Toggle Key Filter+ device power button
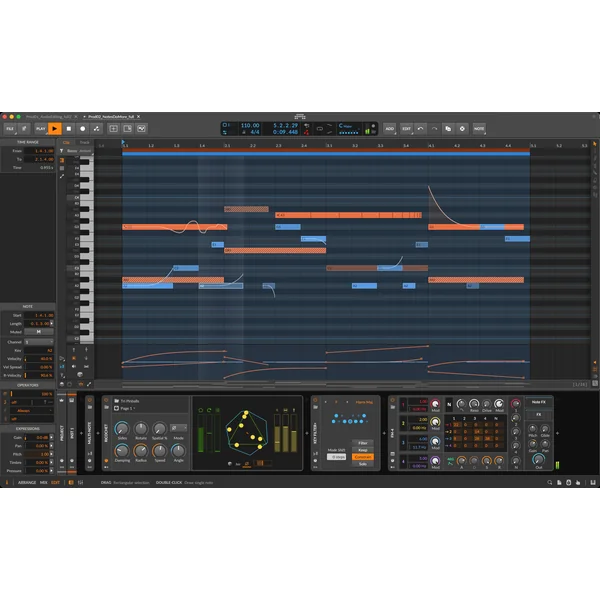Viewport: 600px width, 600px height. coord(316,400)
